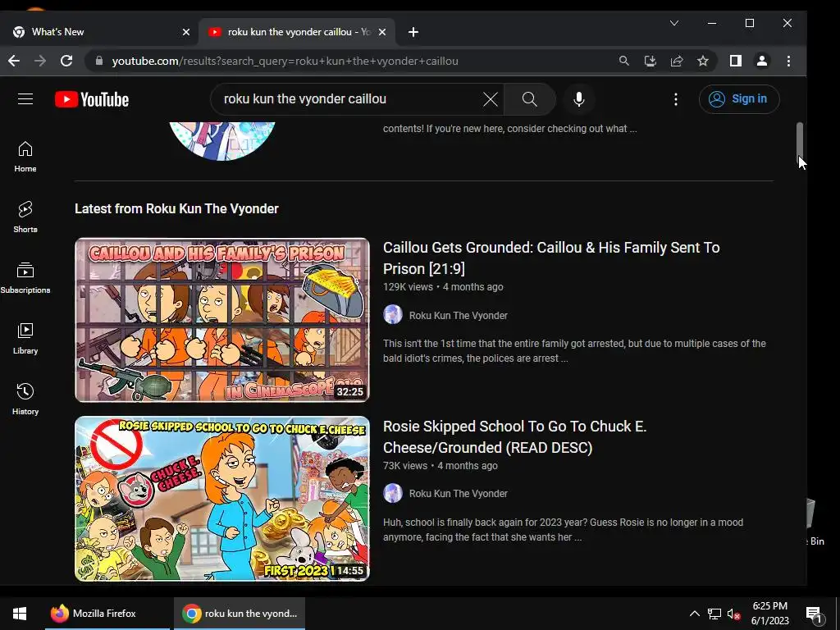Open the Chrome profile icon
The height and width of the screenshot is (630, 840).
coord(762,61)
